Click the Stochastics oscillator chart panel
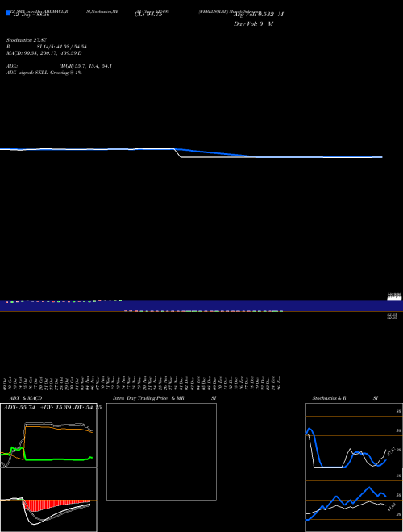Viewport: 403px width, 532px height. [x=354, y=435]
